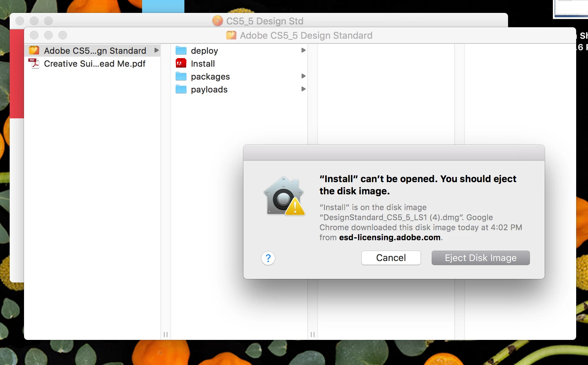Select the Adobe Install application icon
Viewport: 588px width, 365px height.
(181, 63)
